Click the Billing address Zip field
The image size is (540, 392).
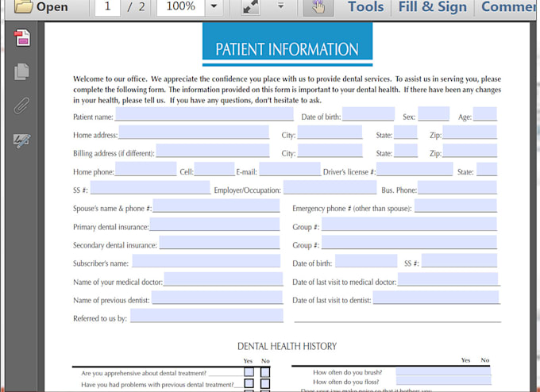(x=470, y=151)
